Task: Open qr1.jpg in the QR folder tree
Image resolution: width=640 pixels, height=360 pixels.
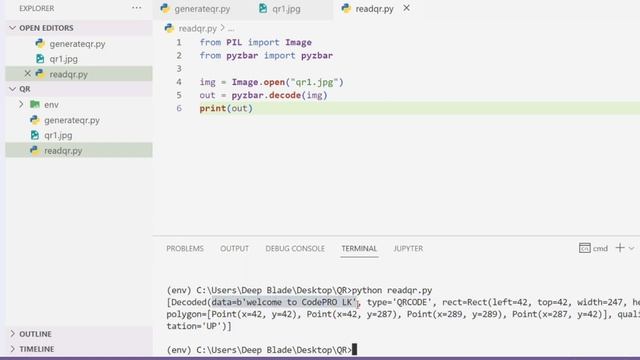Action: click(x=58, y=136)
